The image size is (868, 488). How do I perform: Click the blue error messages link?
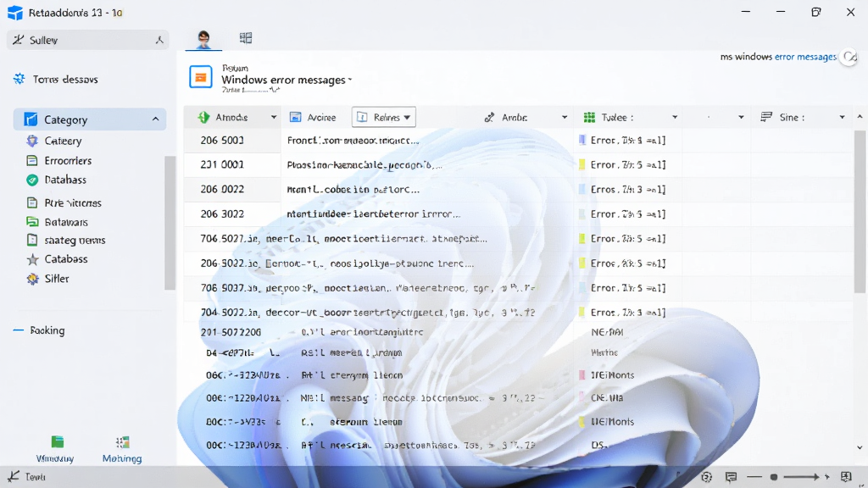tap(805, 57)
